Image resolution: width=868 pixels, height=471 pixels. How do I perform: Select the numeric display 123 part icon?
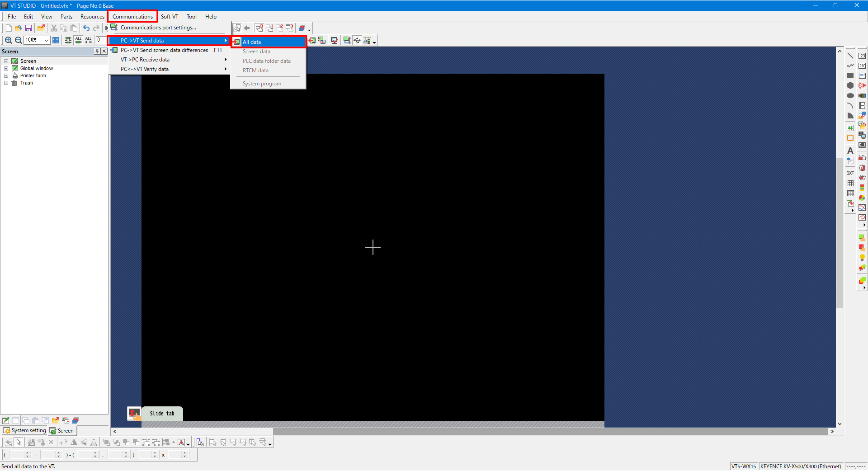tap(862, 56)
